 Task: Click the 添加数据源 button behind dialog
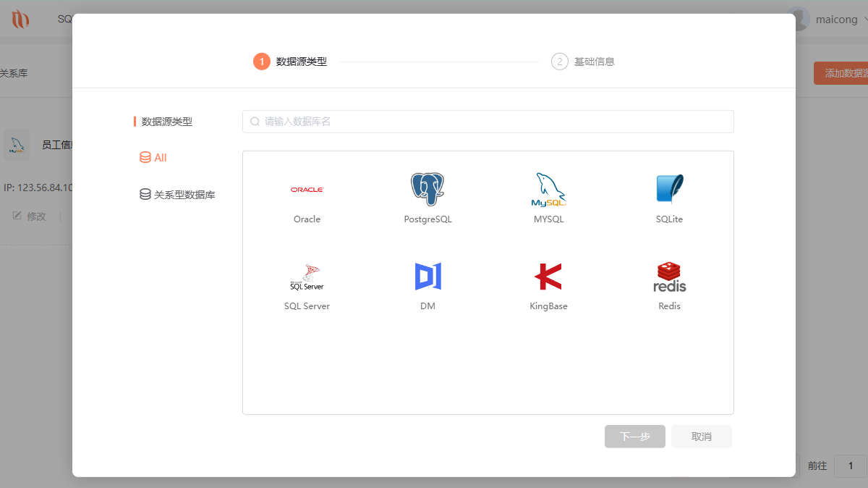coord(841,73)
